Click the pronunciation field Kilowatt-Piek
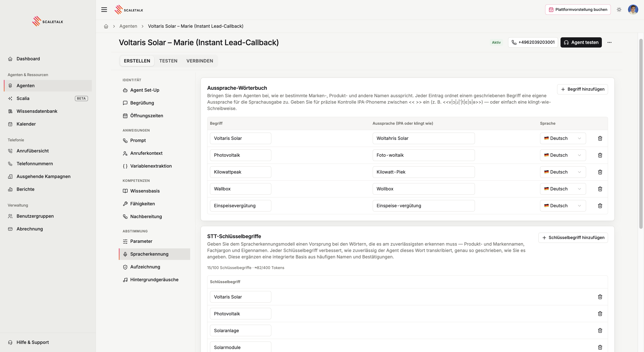This screenshot has height=352, width=644. (x=424, y=172)
